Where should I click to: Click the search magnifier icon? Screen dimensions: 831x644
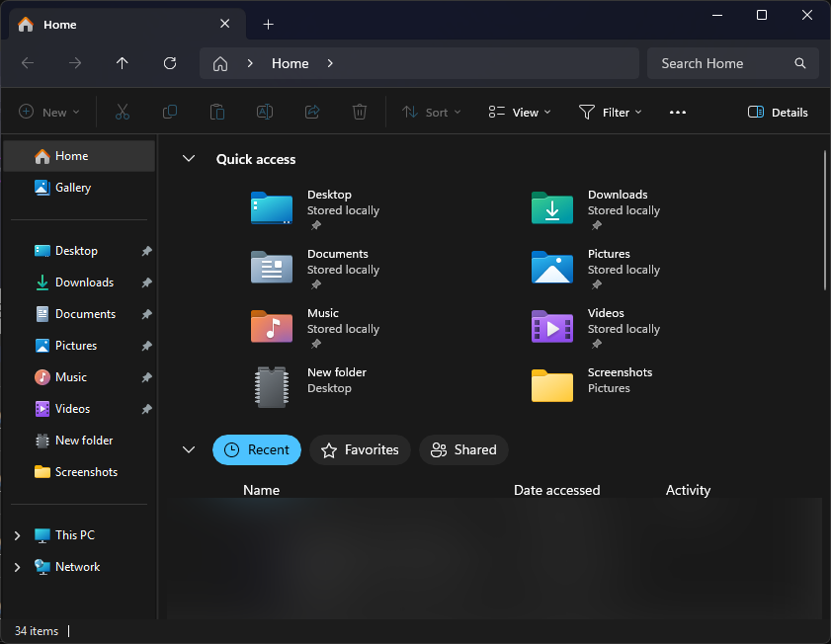tap(800, 63)
